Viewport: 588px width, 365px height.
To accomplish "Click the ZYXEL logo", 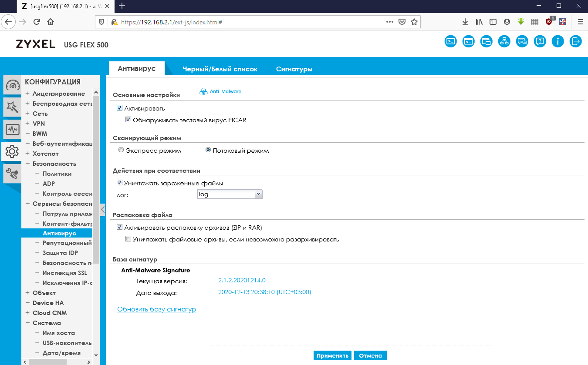I will [x=36, y=44].
